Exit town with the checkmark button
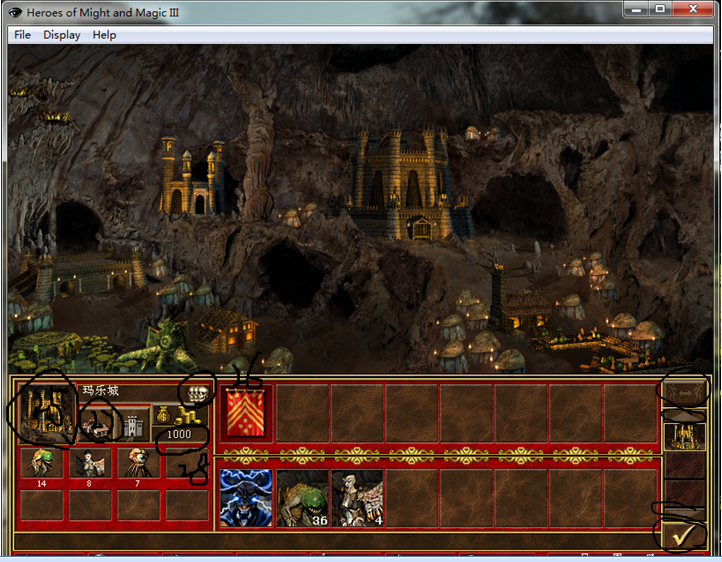This screenshot has height=562, width=722. (684, 536)
